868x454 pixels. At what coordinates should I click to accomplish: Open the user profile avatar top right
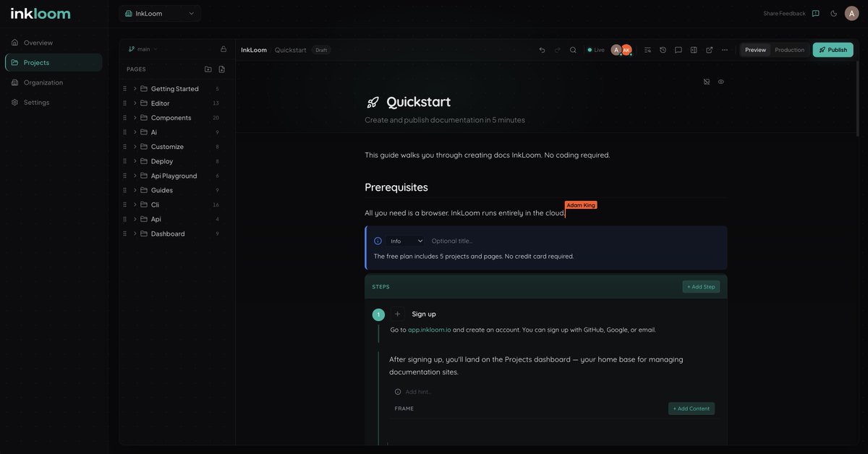852,13
